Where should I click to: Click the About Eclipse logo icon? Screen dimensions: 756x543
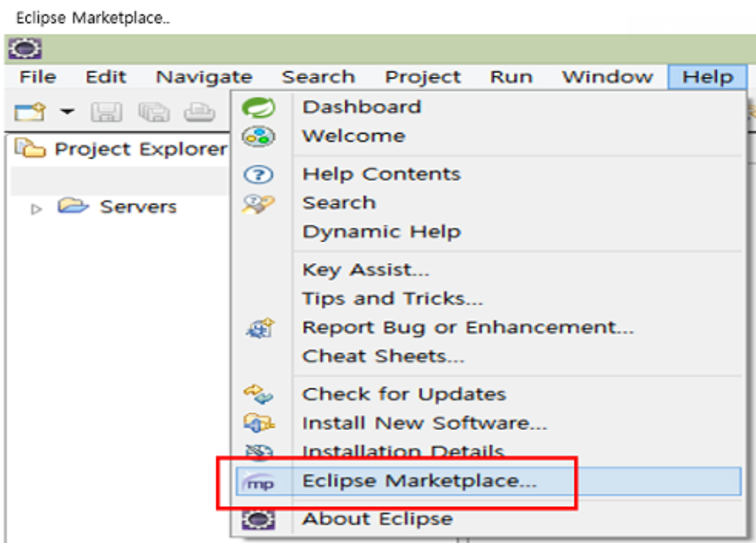click(x=259, y=519)
